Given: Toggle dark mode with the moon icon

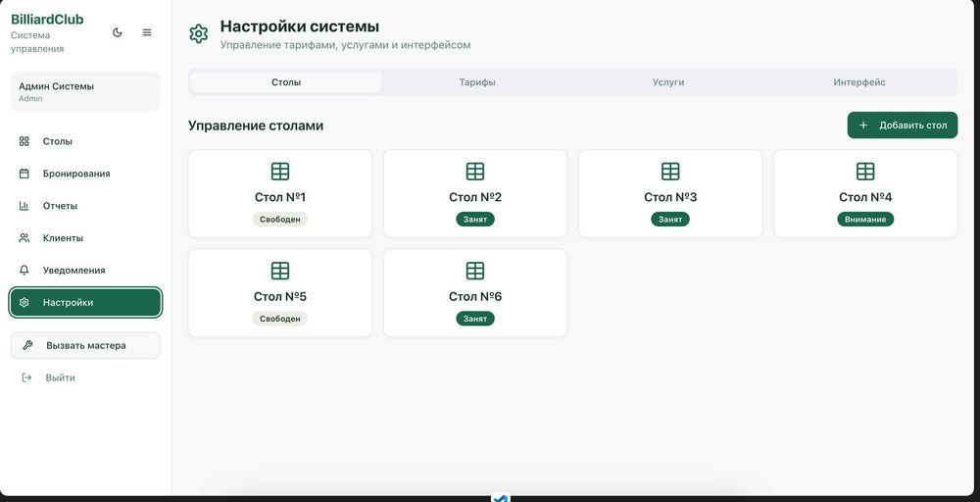Looking at the screenshot, I should coord(118,32).
